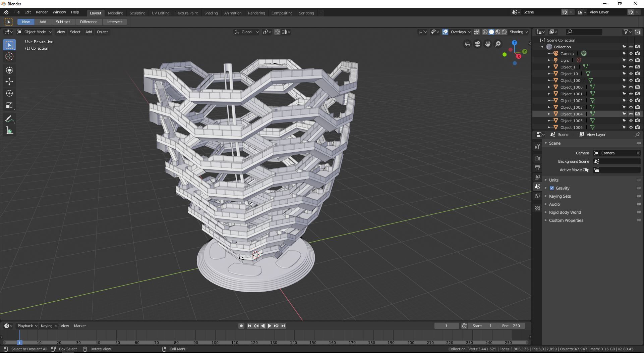Toggle the viewport overlays button
This screenshot has height=353, width=644.
[445, 32]
